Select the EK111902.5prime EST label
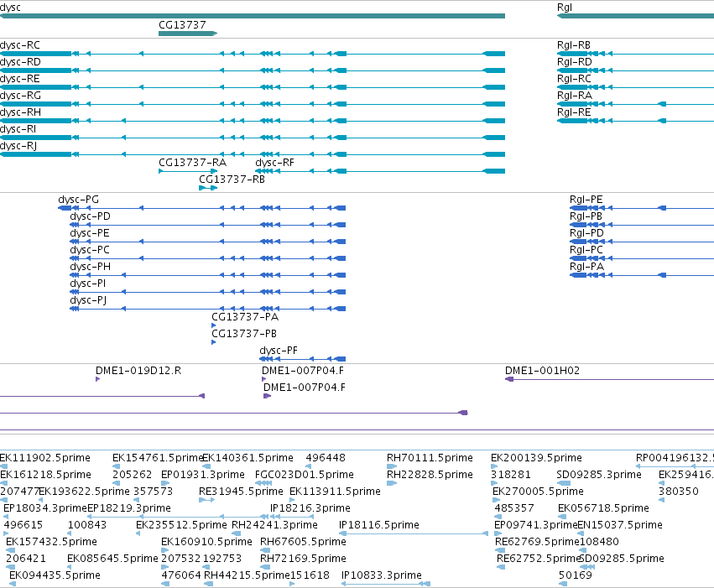This screenshot has width=714, height=588. pos(45,458)
